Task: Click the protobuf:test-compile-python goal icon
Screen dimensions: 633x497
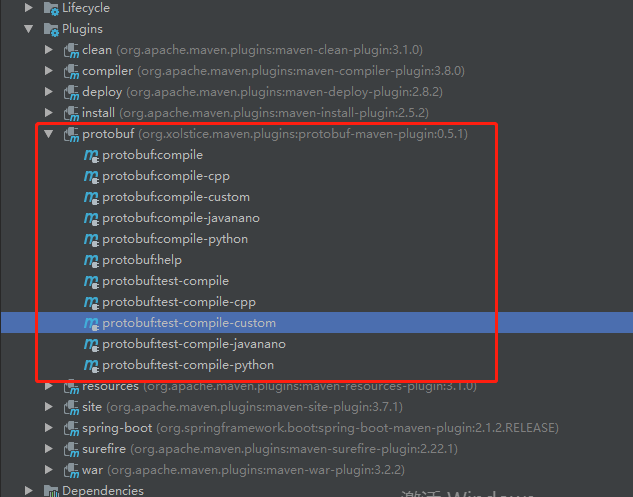Action: coord(91,365)
